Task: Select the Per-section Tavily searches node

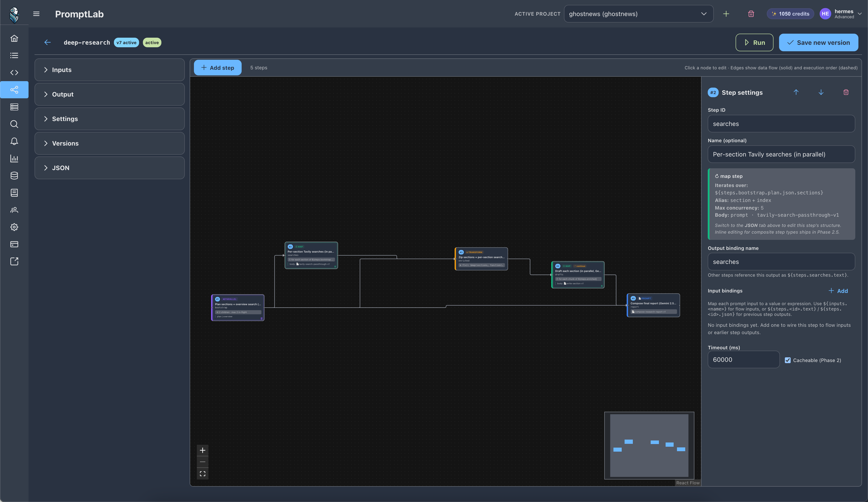Action: point(311,255)
